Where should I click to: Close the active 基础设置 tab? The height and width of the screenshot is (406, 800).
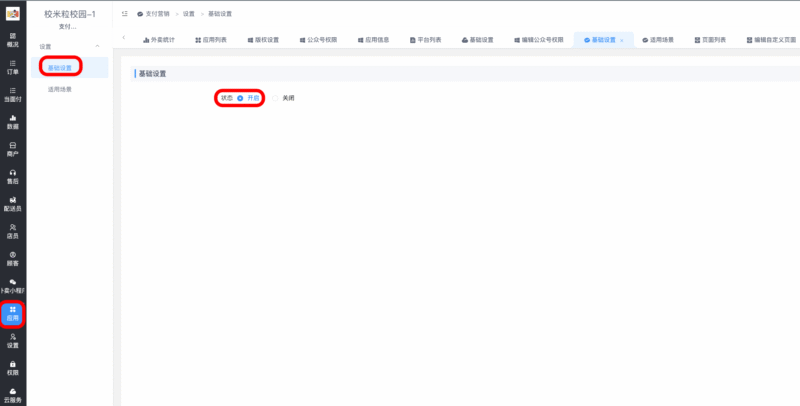622,40
